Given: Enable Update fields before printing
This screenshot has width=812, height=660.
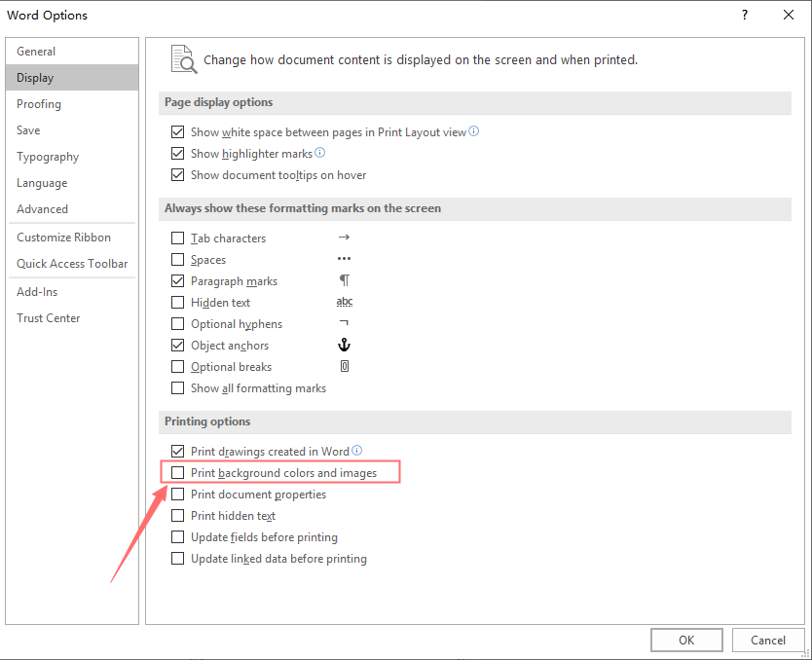Looking at the screenshot, I should pos(177,536).
